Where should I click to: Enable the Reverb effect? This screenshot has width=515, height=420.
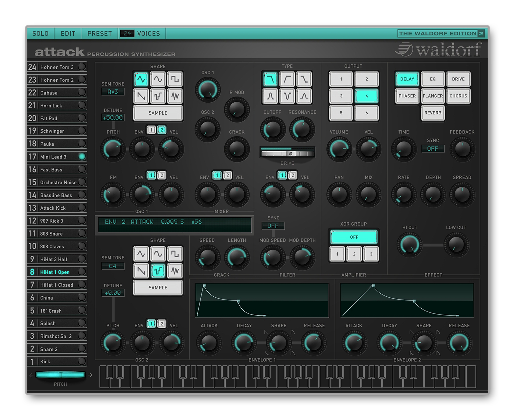433,113
